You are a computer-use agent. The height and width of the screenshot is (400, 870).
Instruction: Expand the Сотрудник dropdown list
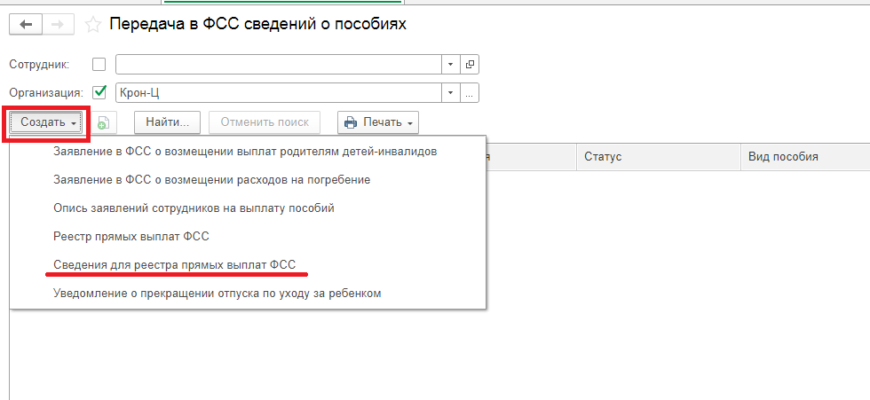[451, 64]
